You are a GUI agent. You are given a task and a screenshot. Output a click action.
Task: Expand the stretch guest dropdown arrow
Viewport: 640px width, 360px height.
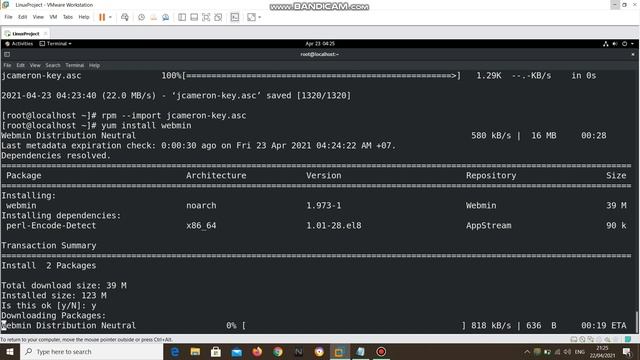point(260,17)
